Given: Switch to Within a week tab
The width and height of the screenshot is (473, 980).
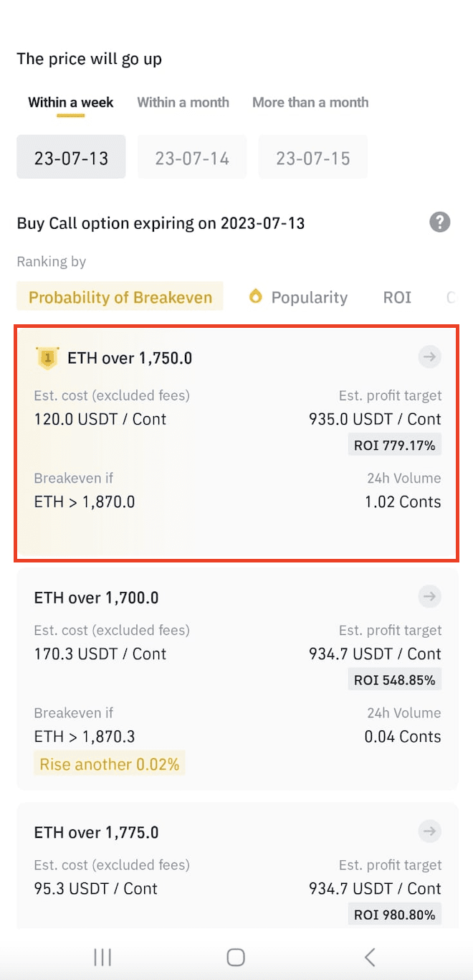Looking at the screenshot, I should pyautogui.click(x=71, y=103).
